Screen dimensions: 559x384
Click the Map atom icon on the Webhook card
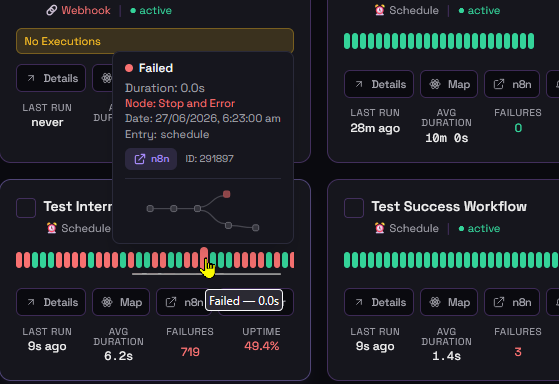coord(107,78)
